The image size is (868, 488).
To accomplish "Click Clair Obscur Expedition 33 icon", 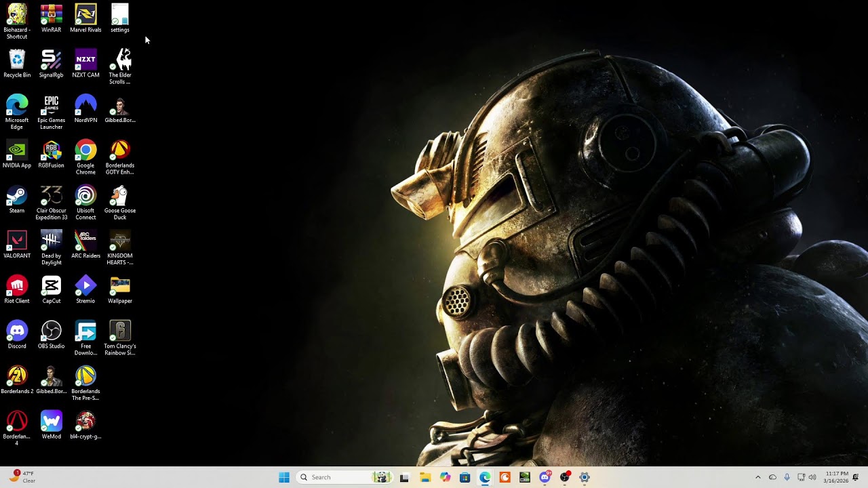I will 51,203.
